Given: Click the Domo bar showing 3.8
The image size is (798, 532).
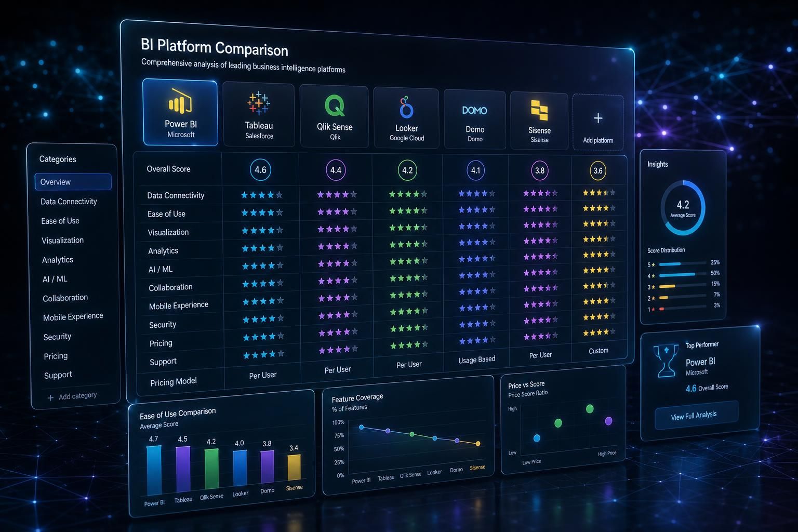Looking at the screenshot, I should (267, 467).
